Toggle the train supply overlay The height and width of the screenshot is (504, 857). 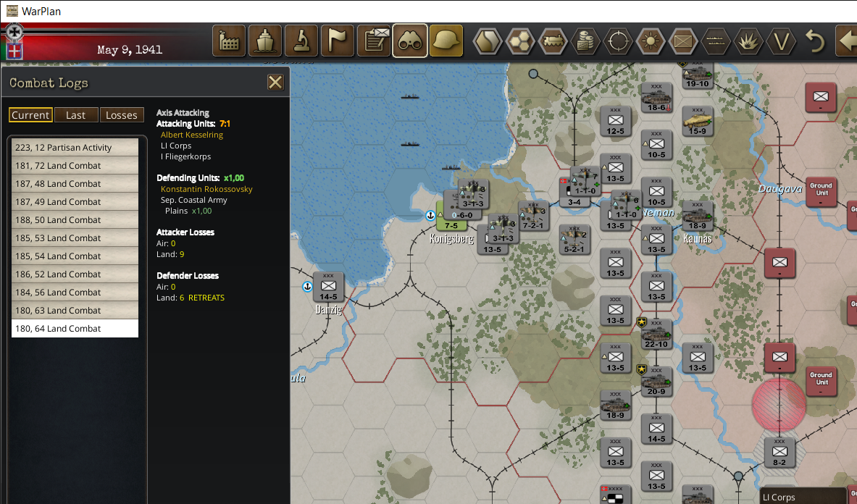[553, 41]
